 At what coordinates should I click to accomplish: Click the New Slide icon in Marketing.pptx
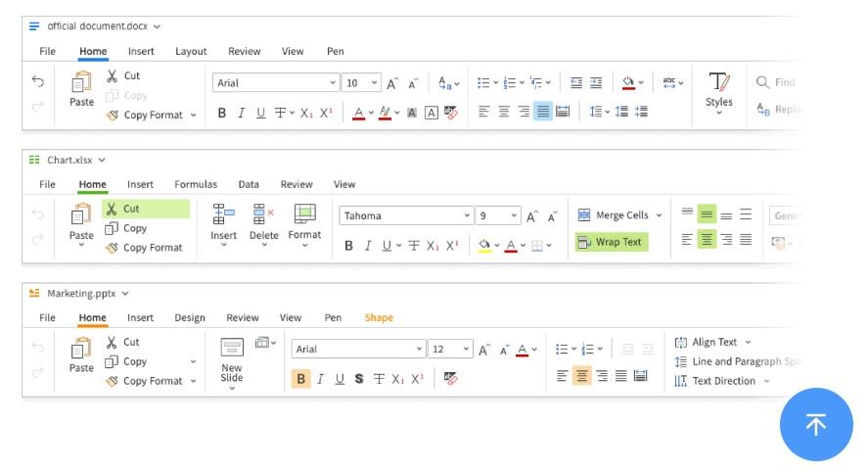(231, 348)
